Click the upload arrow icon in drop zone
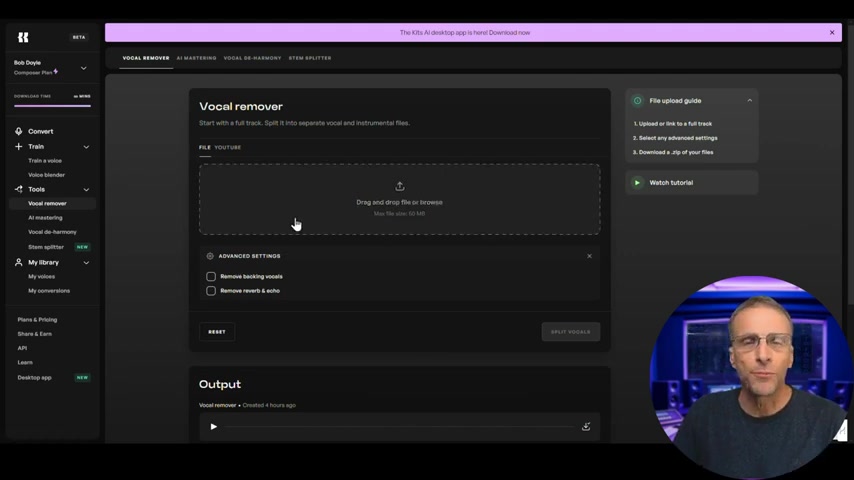 400,186
